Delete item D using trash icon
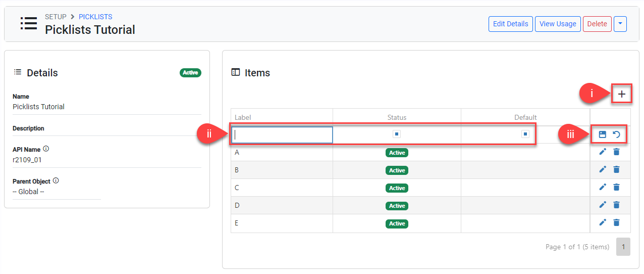The width and height of the screenshot is (644, 274). click(616, 205)
